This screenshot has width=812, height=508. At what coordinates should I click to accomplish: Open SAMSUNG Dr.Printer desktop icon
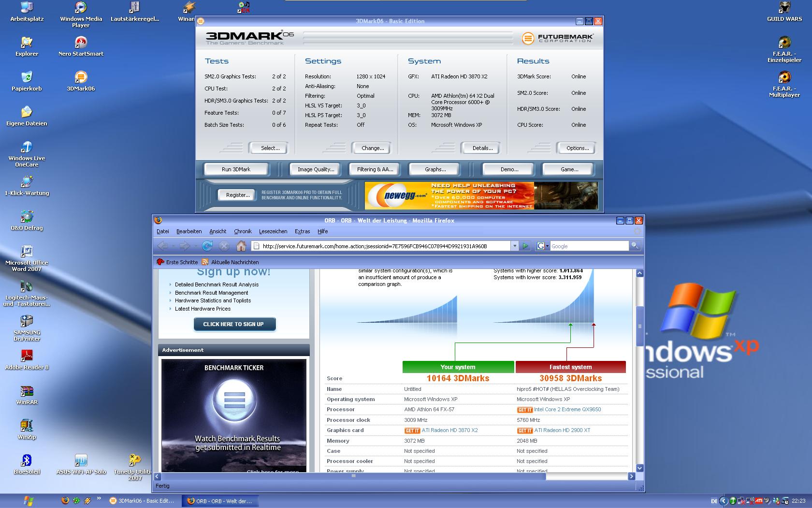(27, 329)
